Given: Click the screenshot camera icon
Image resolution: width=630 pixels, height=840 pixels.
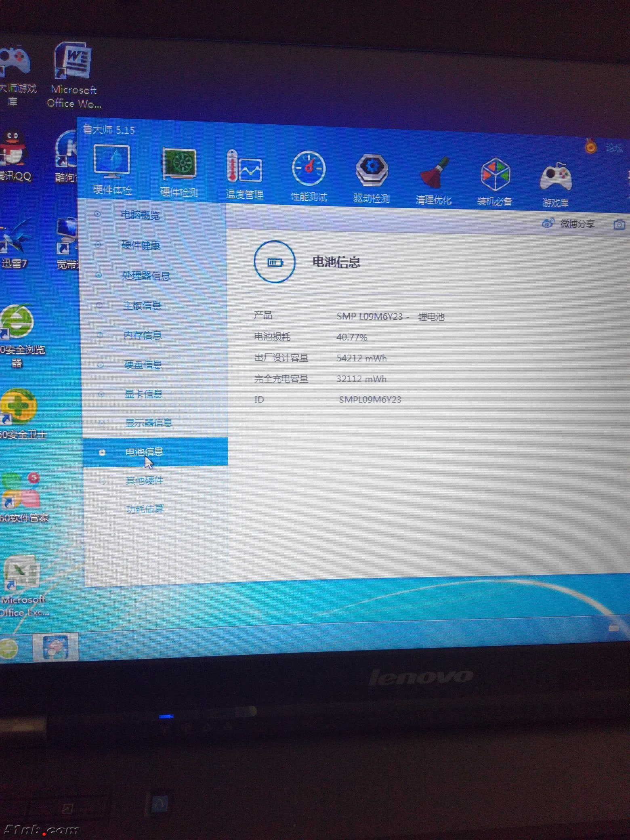Looking at the screenshot, I should click(x=619, y=225).
